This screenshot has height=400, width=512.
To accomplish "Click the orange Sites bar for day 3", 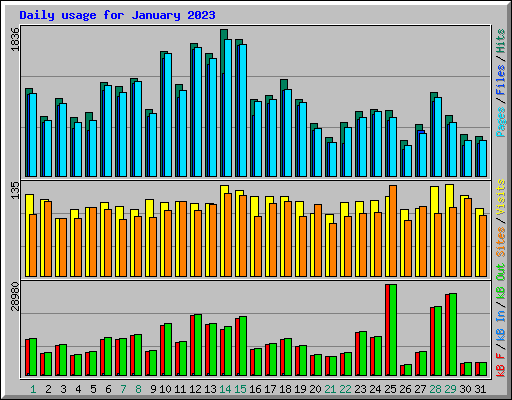I will (63, 248).
